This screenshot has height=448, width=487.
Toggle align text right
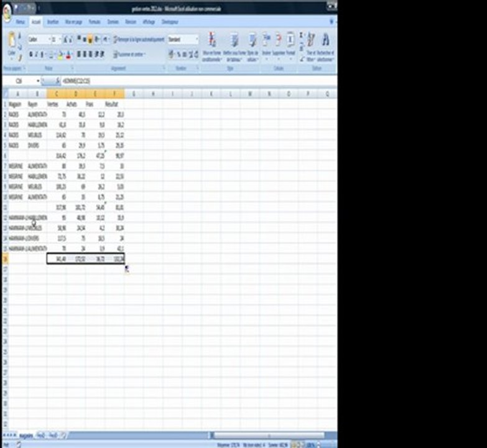click(90, 54)
